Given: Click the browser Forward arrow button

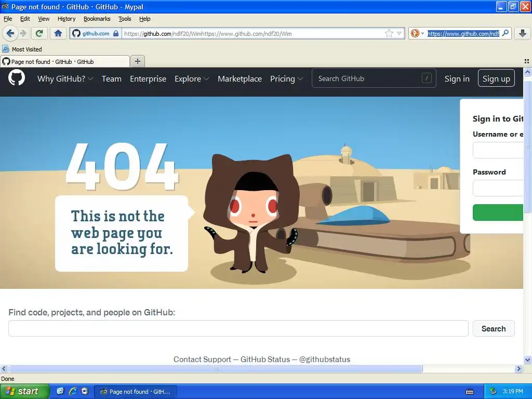Looking at the screenshot, I should (x=23, y=33).
